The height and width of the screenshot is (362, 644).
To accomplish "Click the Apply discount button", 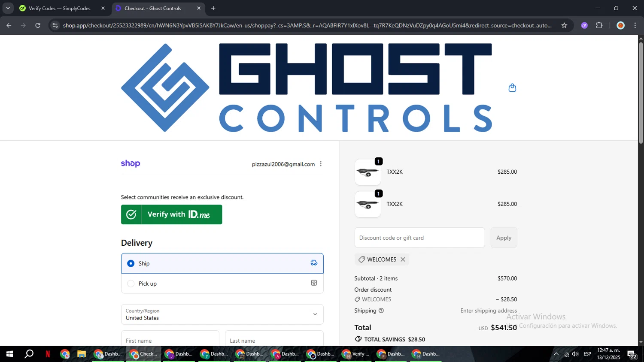I will point(504,238).
